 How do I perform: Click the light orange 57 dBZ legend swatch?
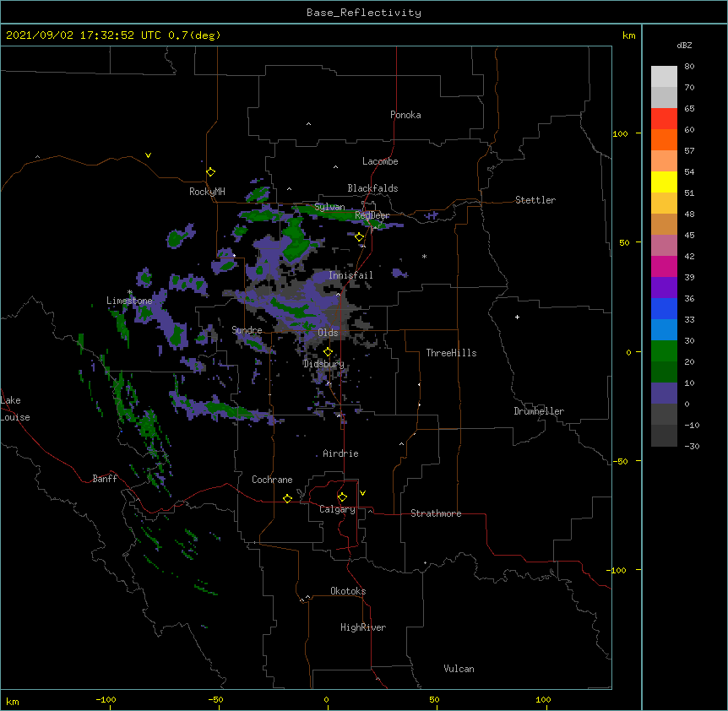tap(664, 161)
